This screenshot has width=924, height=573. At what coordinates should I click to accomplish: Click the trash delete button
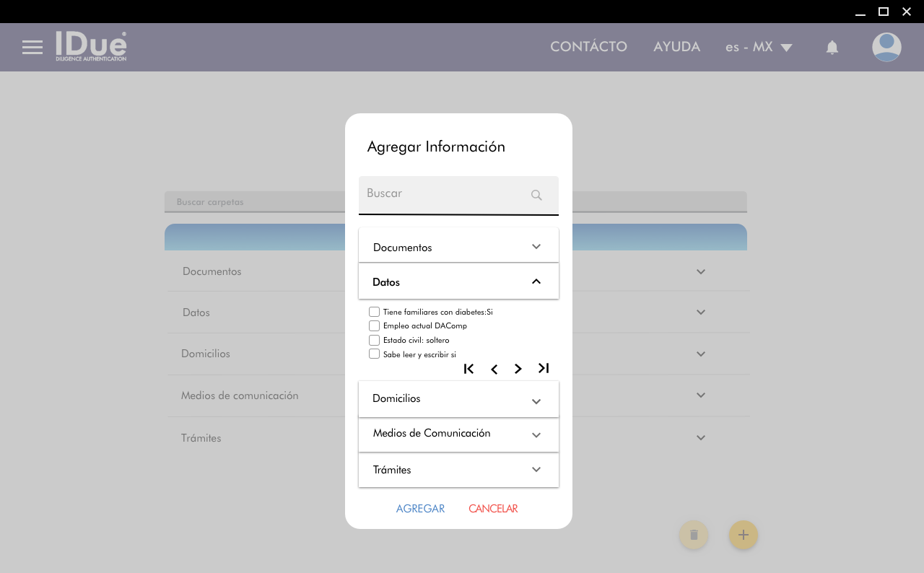694,535
